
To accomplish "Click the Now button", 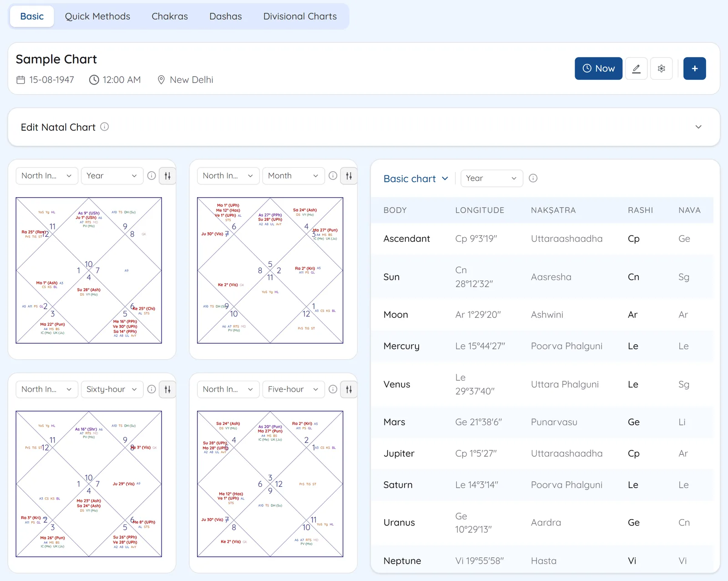I will tap(598, 69).
